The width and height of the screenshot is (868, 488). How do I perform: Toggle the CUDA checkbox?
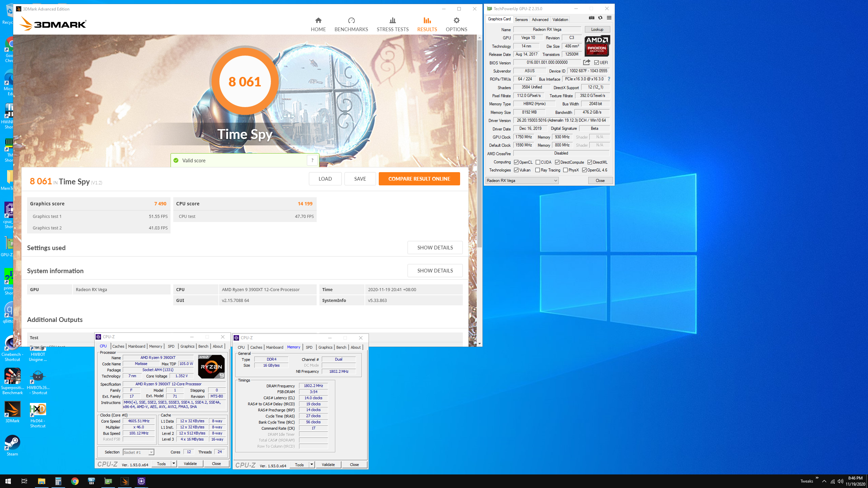(538, 162)
